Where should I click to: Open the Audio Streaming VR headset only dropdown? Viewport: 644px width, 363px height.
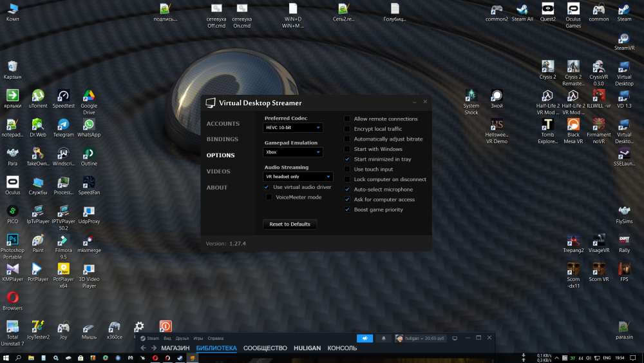298,177
